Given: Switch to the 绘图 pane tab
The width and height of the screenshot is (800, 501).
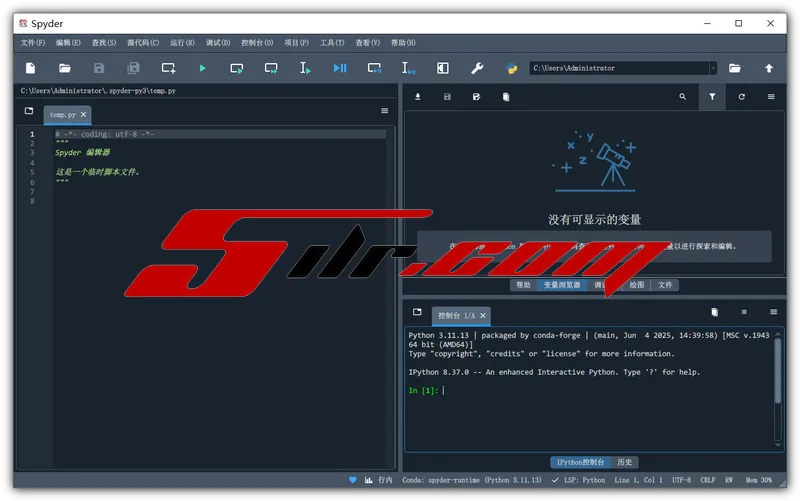Looking at the screenshot, I should tap(637, 285).
